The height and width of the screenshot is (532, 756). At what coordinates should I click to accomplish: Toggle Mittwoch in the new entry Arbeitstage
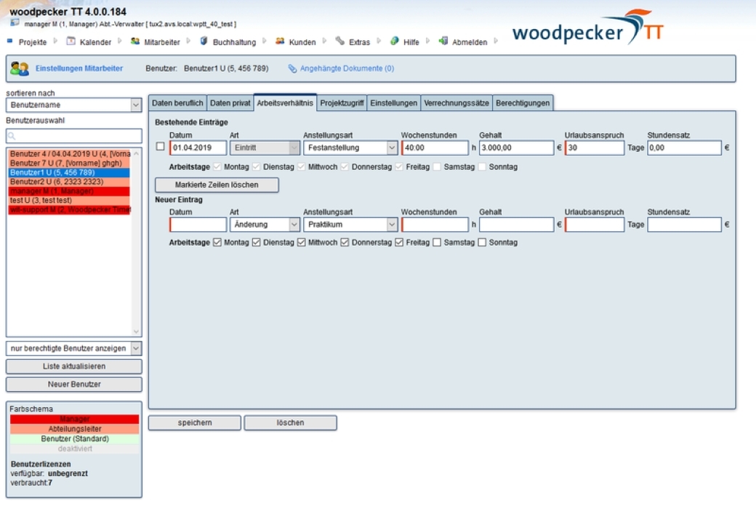(302, 243)
